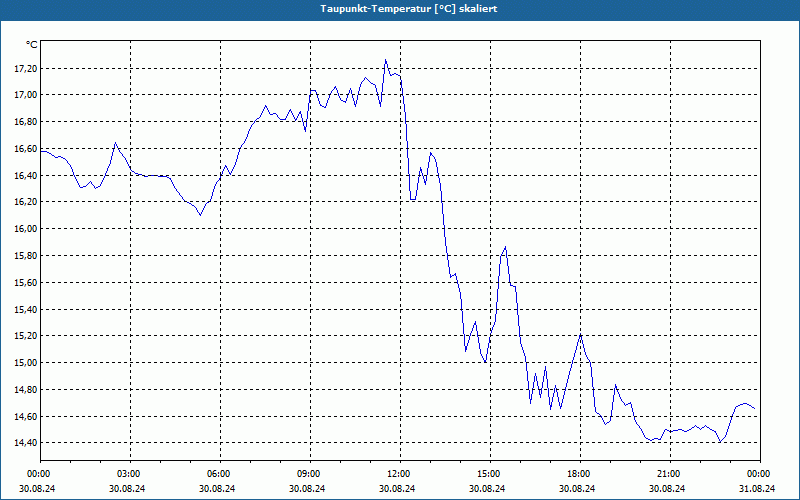Screen dimensions: 800x500
Task: Click the °C unit label
Action: (x=32, y=45)
